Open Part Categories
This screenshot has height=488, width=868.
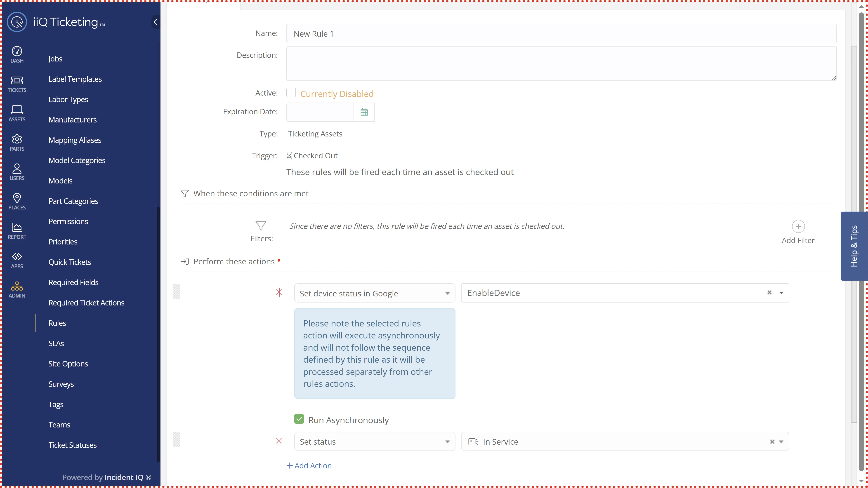click(x=73, y=201)
